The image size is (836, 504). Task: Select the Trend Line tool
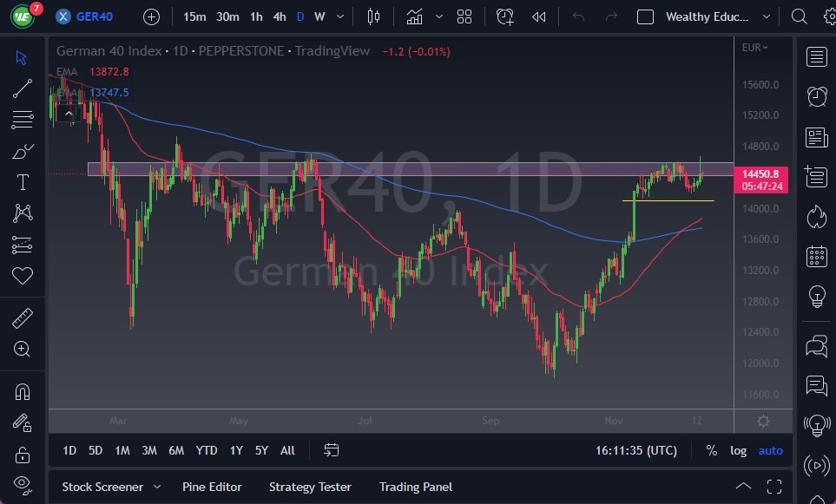click(23, 88)
